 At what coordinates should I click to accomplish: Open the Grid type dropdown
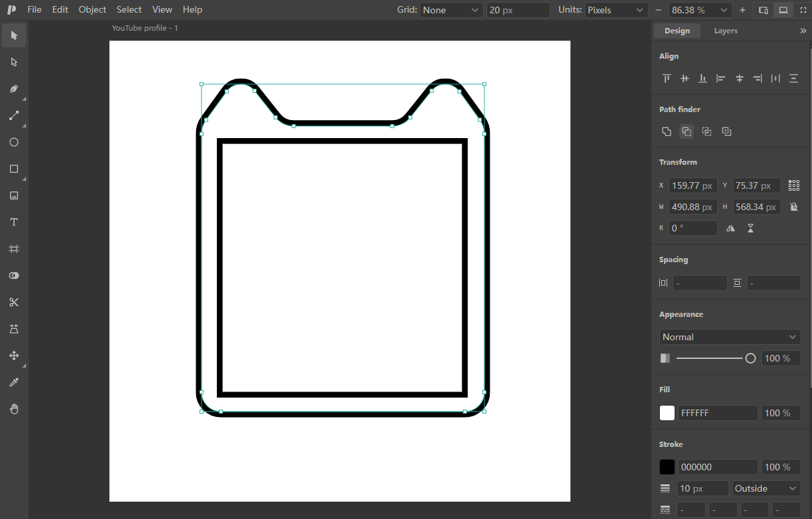pyautogui.click(x=451, y=10)
